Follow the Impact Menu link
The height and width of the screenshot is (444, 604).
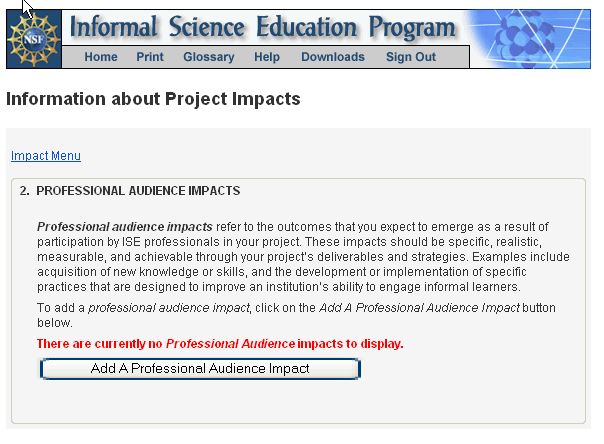click(46, 156)
